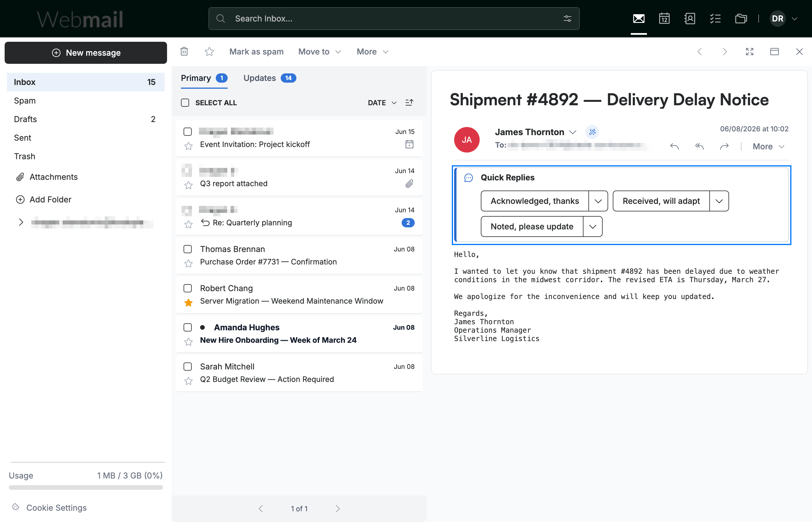Image resolution: width=812 pixels, height=522 pixels.
Task: Check the Event Invitation email checkbox
Action: tap(187, 132)
